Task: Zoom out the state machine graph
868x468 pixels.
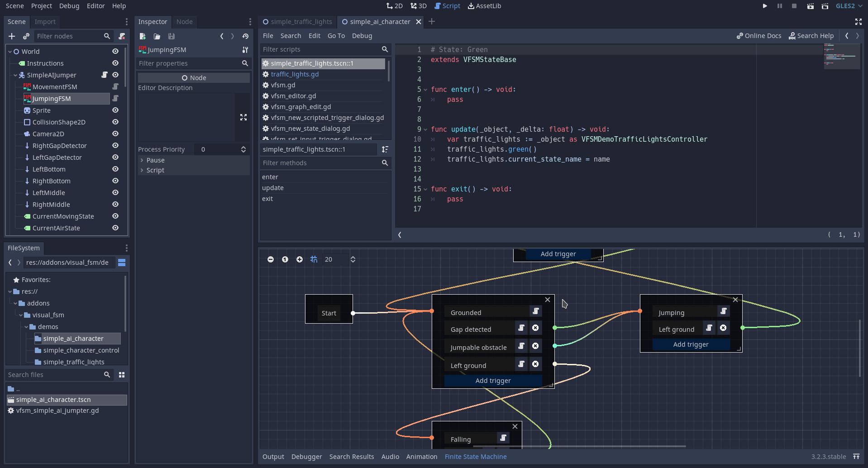Action: (x=271, y=259)
